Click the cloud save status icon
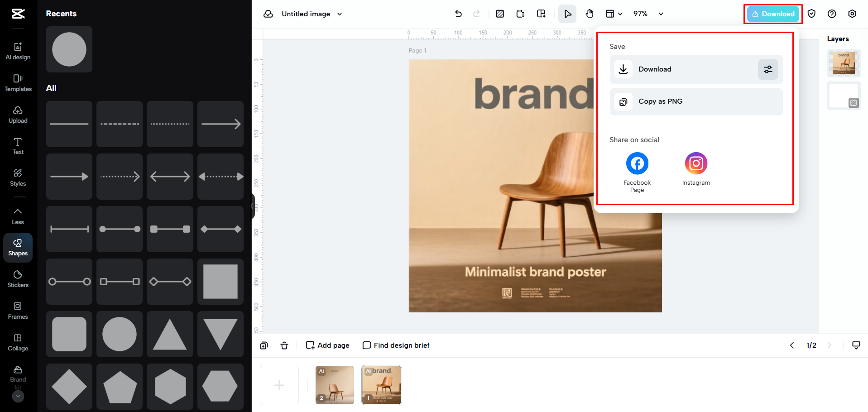The height and width of the screenshot is (412, 868). [269, 14]
